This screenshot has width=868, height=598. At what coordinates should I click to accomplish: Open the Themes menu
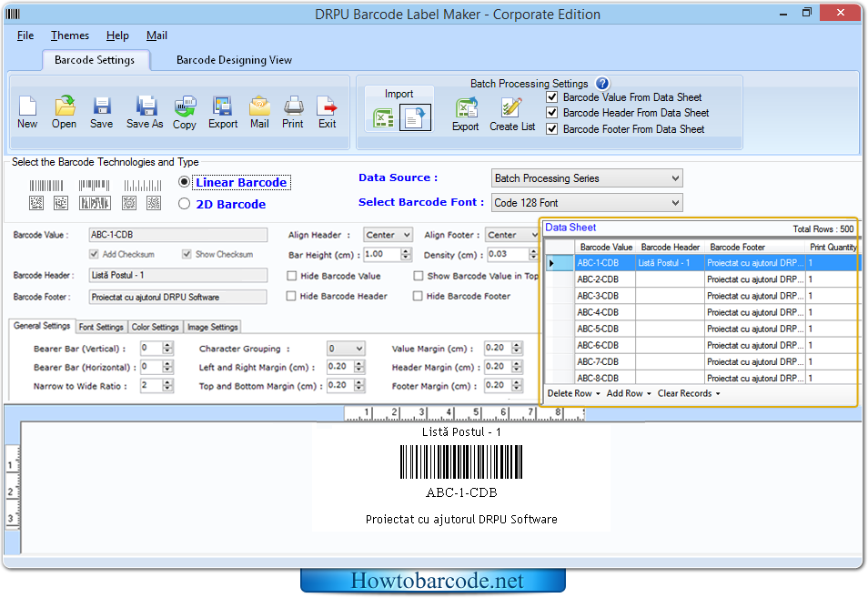(x=70, y=35)
